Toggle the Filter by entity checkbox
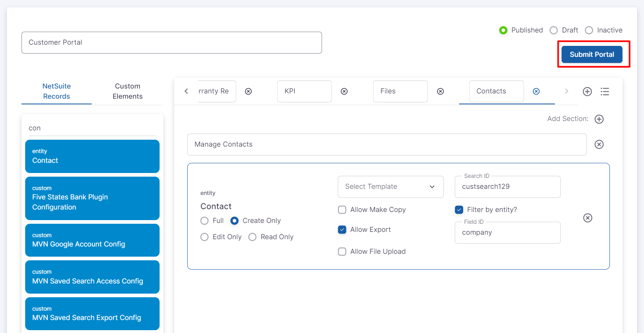 [459, 210]
